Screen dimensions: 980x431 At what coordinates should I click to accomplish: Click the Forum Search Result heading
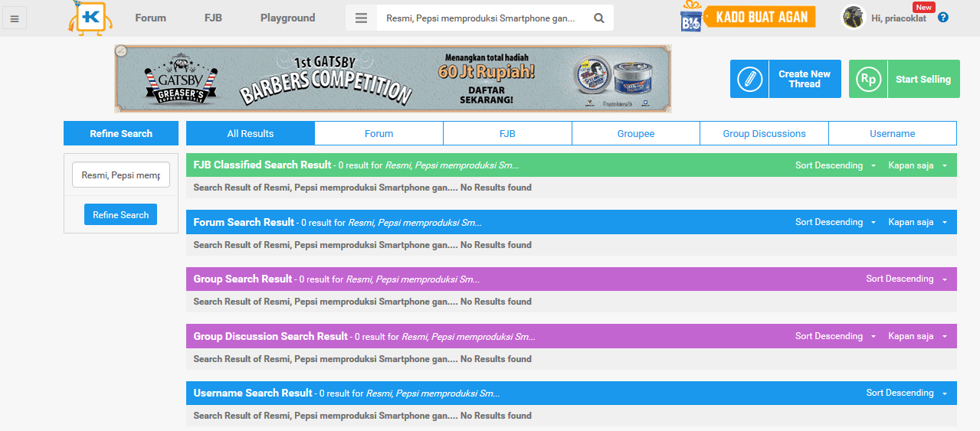(244, 222)
